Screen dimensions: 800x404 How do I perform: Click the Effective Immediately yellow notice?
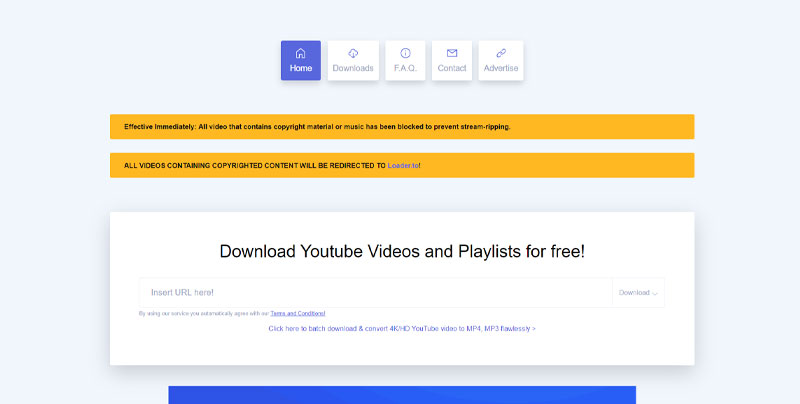coord(317,127)
